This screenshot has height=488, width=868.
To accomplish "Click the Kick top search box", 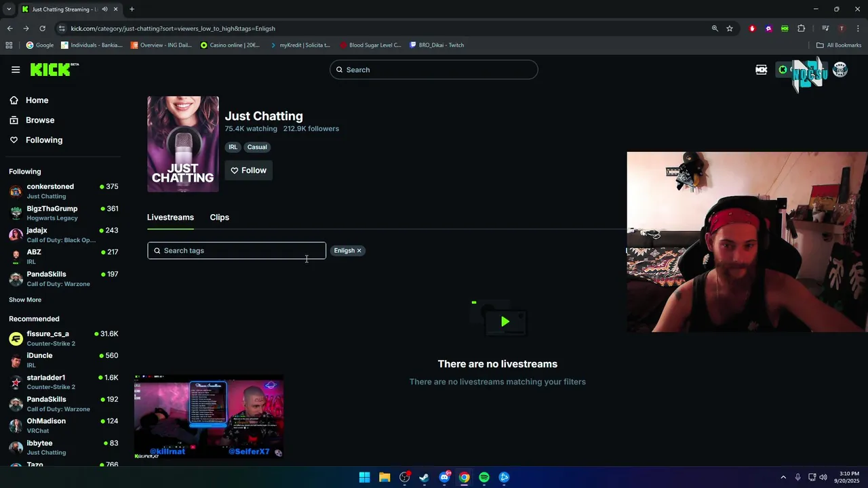I will 434,70.
